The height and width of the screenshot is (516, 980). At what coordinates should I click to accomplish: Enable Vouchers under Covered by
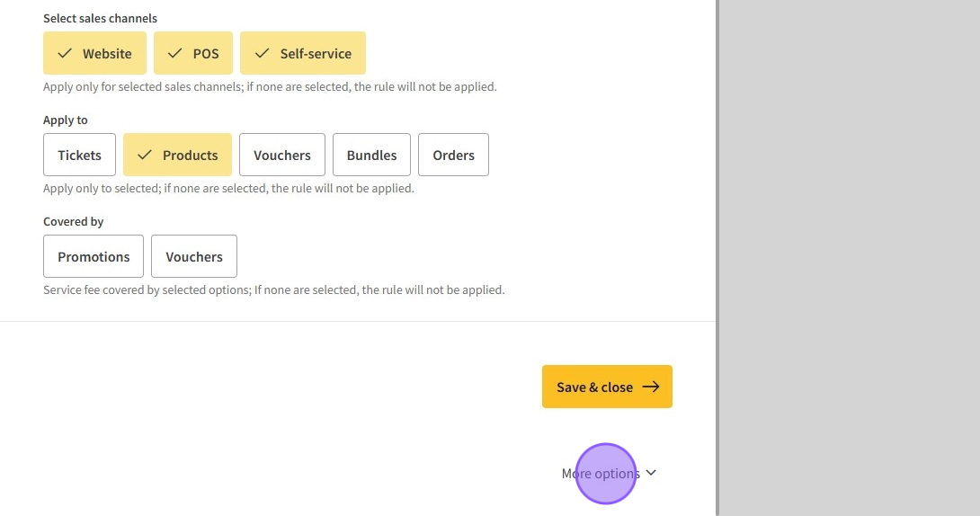(194, 256)
